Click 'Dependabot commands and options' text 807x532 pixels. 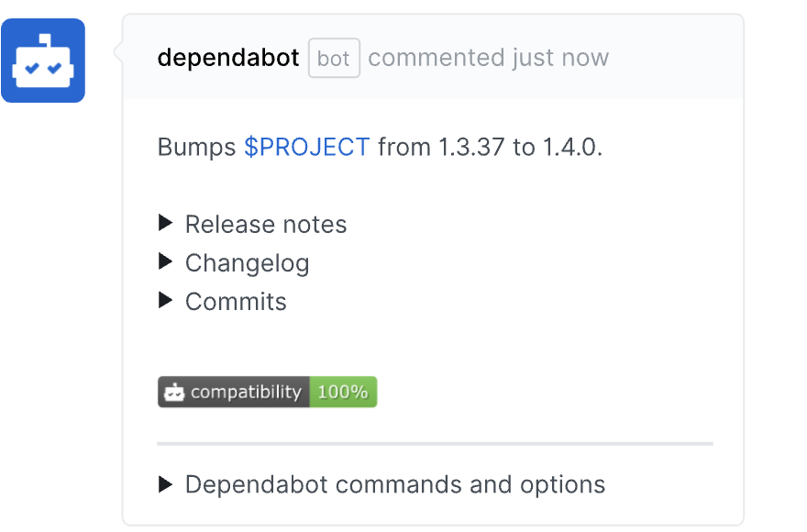click(x=395, y=484)
